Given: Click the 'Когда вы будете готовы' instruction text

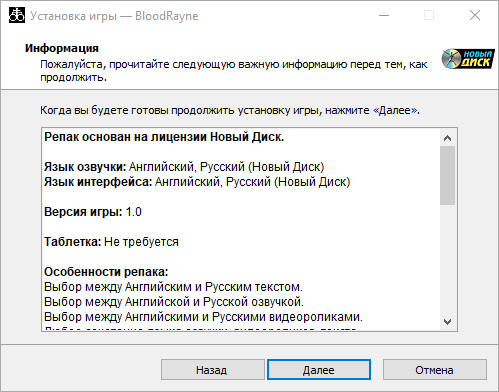Looking at the screenshot, I should click(230, 110).
